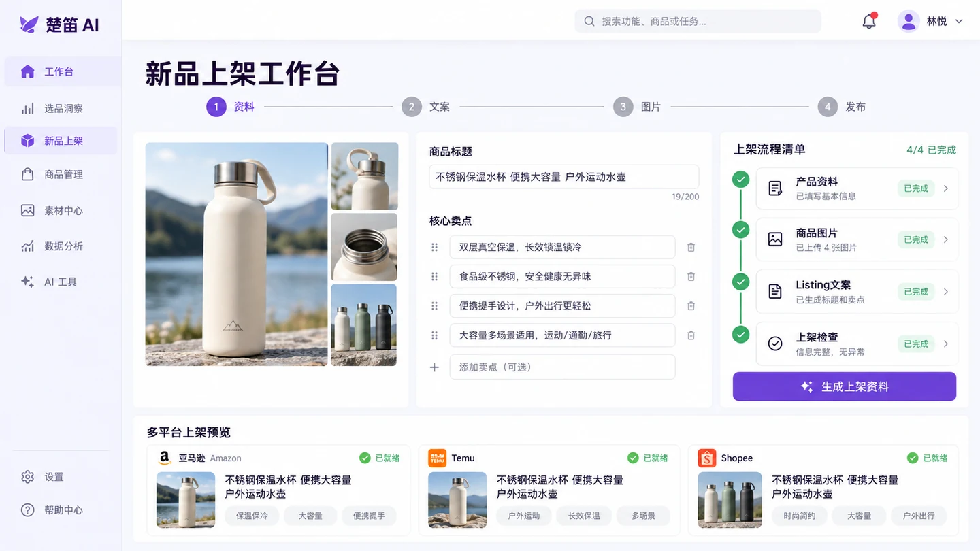Expand the 商品图片 checklist item chevron
980x551 pixels.
pos(946,239)
